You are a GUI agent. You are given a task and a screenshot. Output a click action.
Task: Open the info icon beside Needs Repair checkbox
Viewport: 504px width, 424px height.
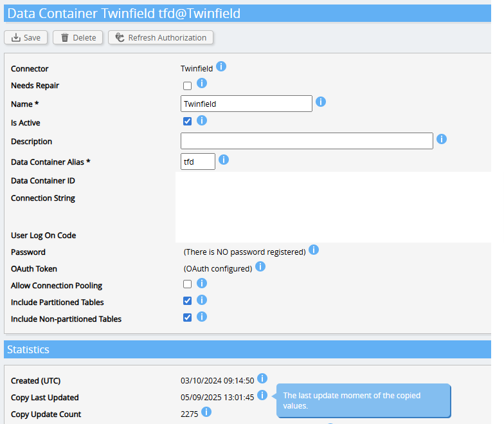coord(202,84)
